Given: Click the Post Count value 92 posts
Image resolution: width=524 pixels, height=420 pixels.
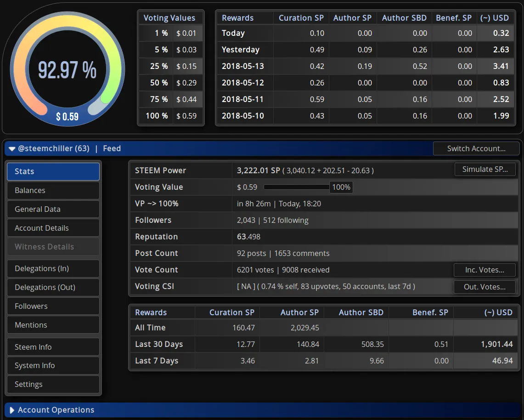Looking at the screenshot, I should (x=252, y=254).
